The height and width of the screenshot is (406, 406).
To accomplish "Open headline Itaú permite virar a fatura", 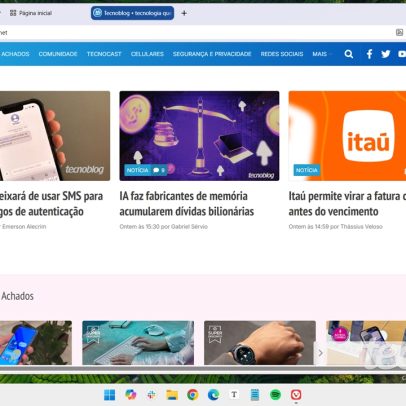I will tap(347, 204).
